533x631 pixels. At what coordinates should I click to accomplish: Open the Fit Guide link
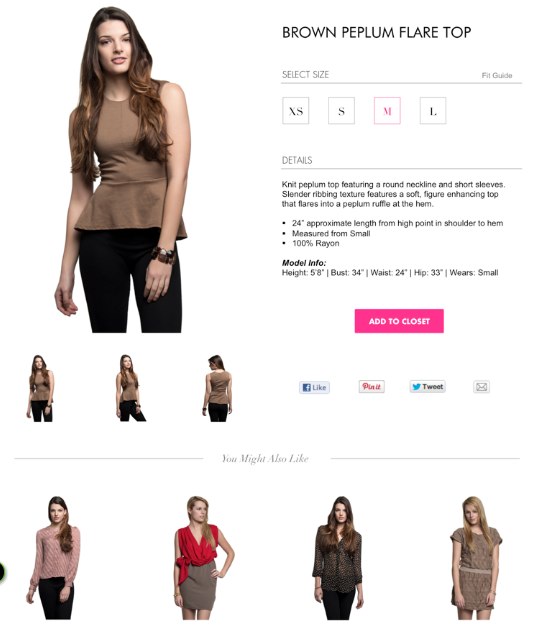click(497, 75)
